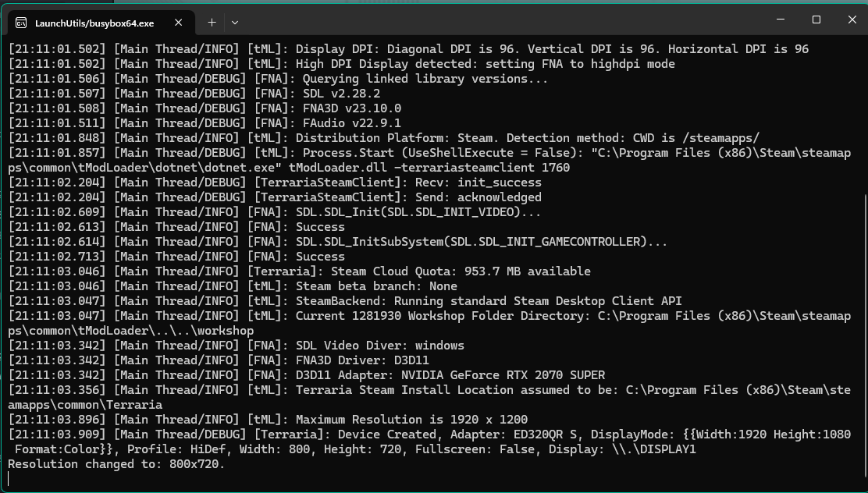
Task: Click the terminal icon in the tab
Action: [x=22, y=23]
